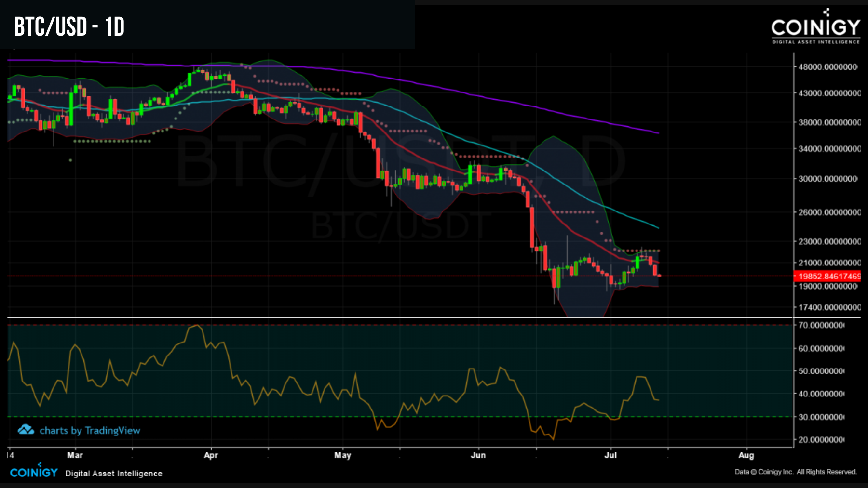Expand the BTC/USD - 1D chart title
Screen dimensions: 868x488
68,27
